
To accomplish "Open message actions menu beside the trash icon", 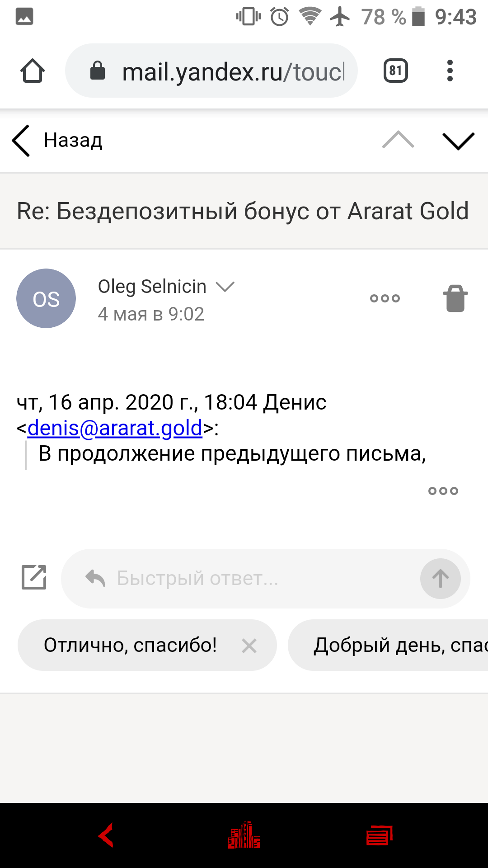I will (x=385, y=298).
